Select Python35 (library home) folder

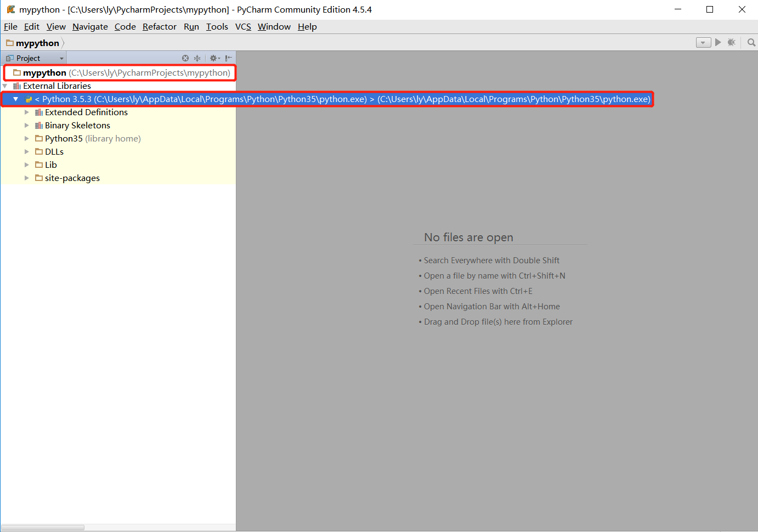coord(88,138)
